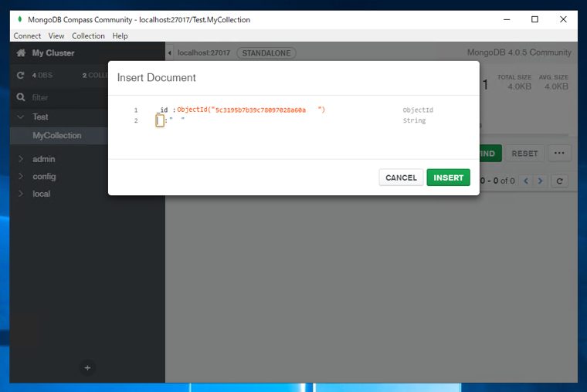The image size is (587, 392).
Task: Collapse the sidebar using the arrow toggle
Action: [170, 52]
